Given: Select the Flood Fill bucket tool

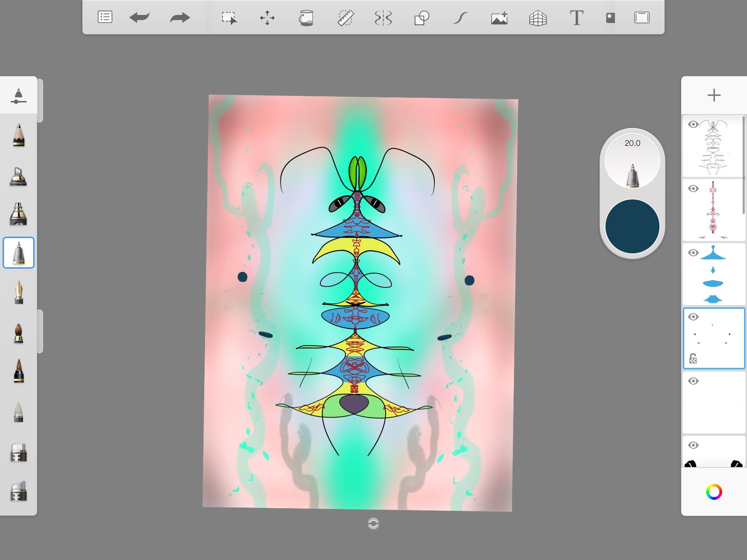Looking at the screenshot, I should 306,17.
